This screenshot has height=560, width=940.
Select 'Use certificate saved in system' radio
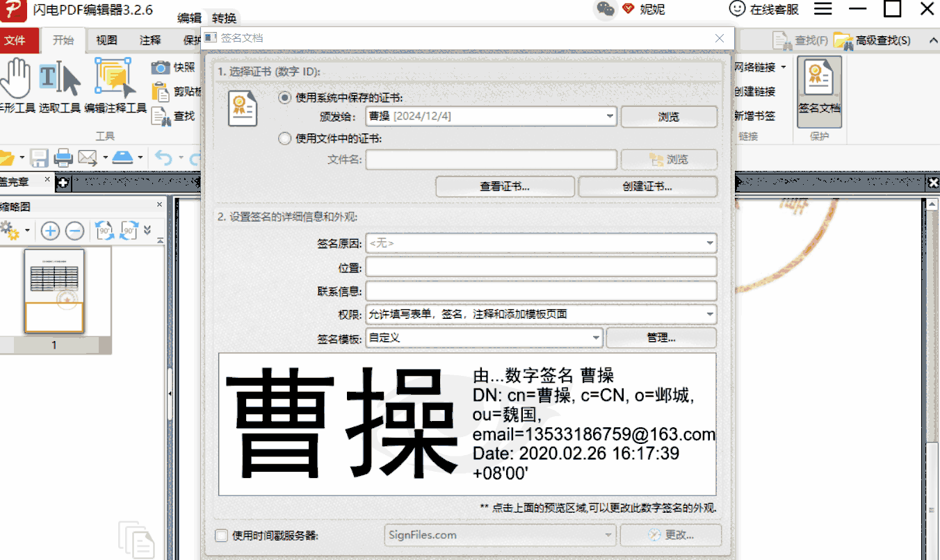tap(284, 98)
